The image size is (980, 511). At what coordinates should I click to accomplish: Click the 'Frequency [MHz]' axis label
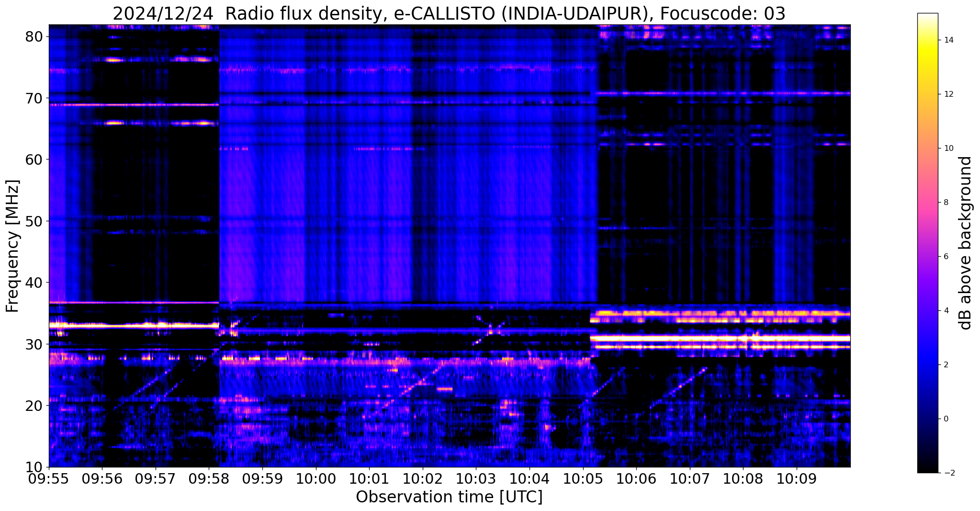click(x=12, y=246)
